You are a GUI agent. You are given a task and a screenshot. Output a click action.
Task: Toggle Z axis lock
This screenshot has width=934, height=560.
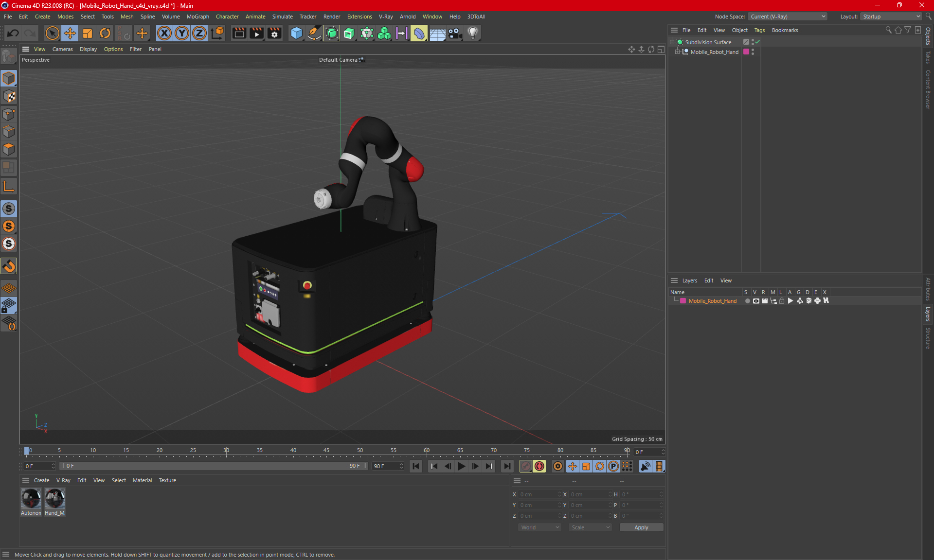[x=199, y=33]
